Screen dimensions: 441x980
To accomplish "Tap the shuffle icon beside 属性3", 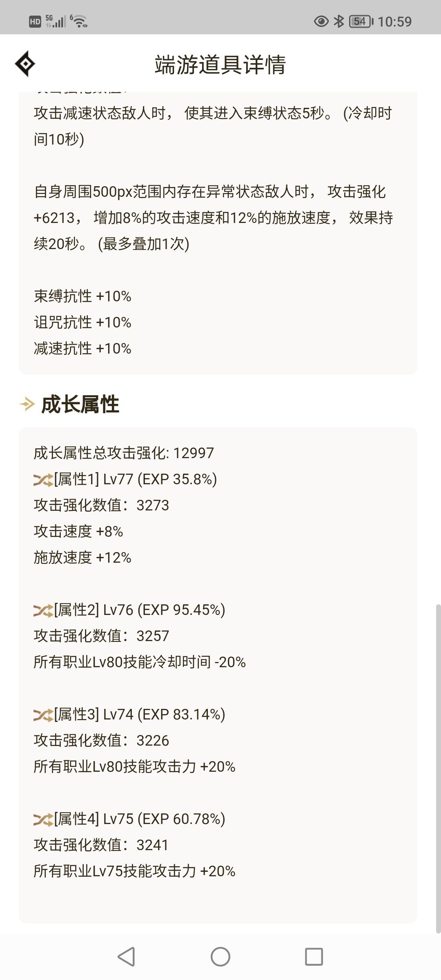I will [43, 715].
